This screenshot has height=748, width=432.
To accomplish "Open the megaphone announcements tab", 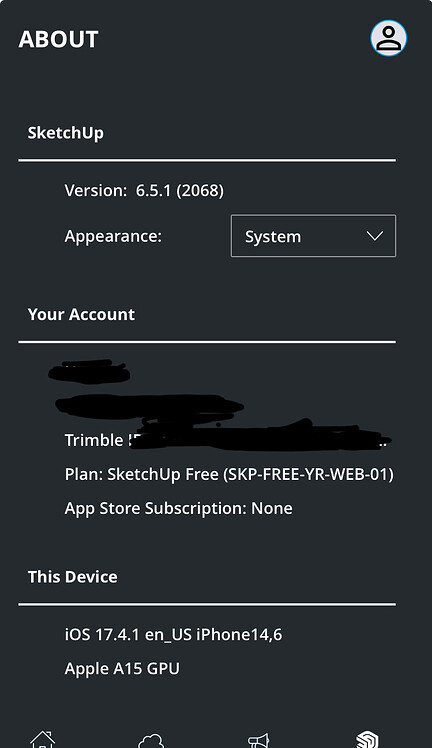I will click(259, 740).
